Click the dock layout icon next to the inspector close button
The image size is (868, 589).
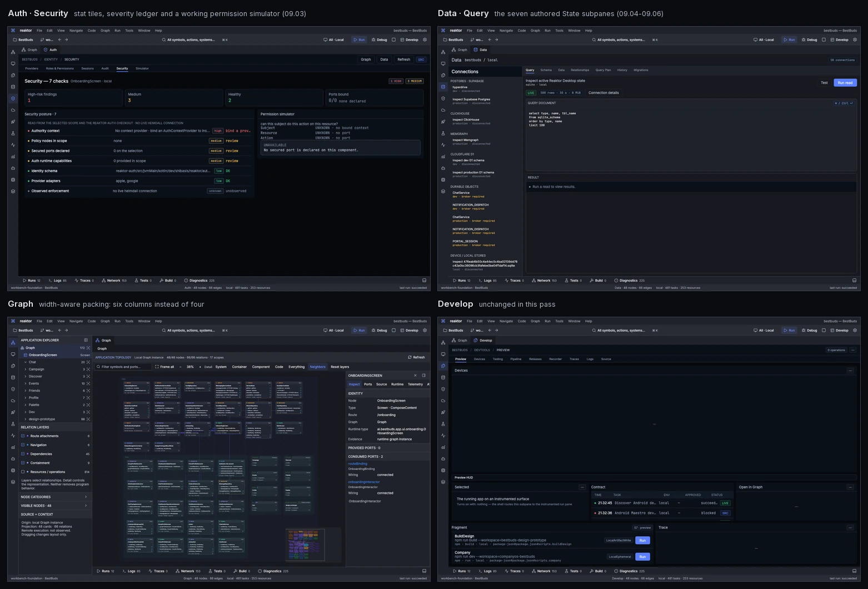(x=423, y=376)
